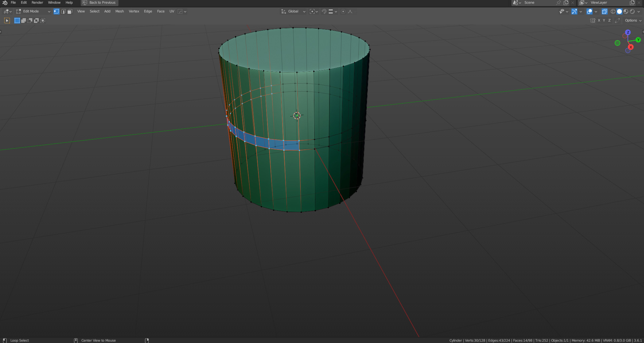Click the Blender logo icon
644x343 pixels.
(5, 3)
